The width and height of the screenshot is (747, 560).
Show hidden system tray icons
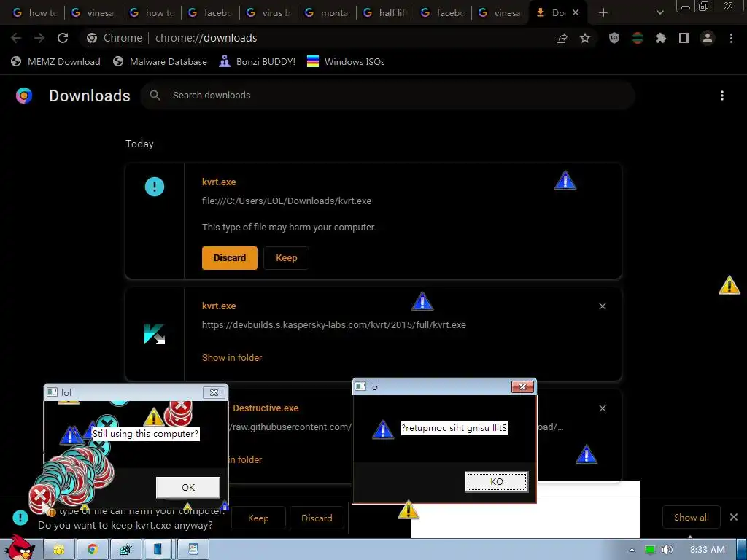point(632,550)
